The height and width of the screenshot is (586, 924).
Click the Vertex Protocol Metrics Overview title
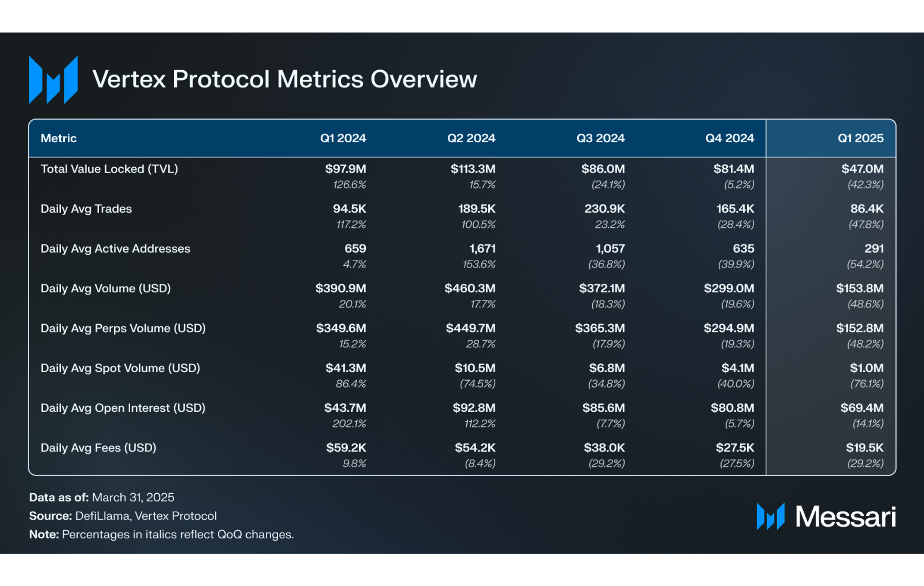pyautogui.click(x=285, y=79)
